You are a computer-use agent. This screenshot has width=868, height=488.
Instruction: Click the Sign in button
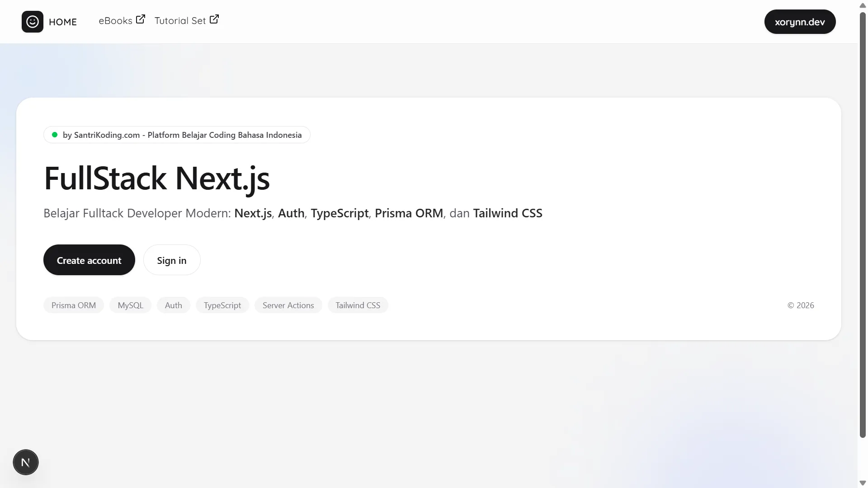click(172, 260)
